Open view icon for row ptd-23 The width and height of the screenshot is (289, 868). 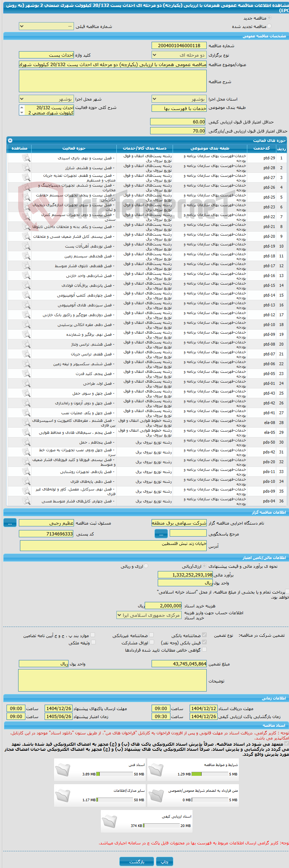tap(26, 207)
